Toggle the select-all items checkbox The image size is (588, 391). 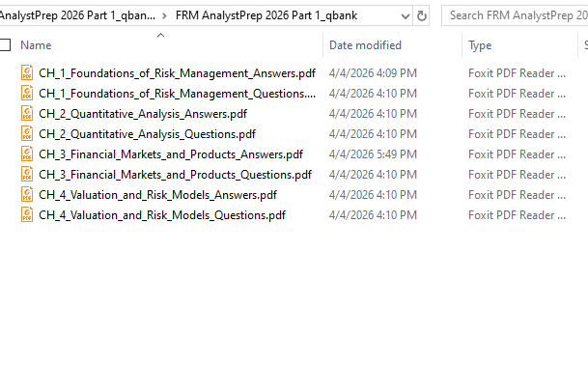6,45
